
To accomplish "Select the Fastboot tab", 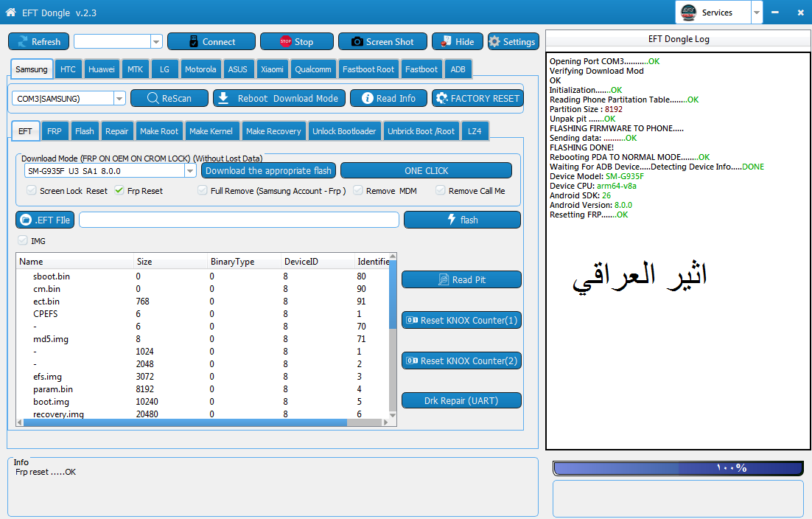I will pos(421,69).
